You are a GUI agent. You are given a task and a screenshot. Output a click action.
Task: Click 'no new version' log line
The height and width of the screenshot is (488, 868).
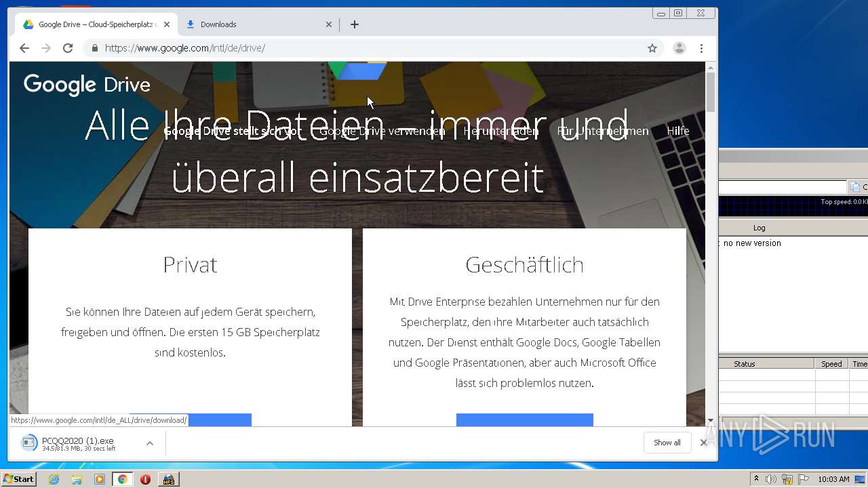point(752,243)
